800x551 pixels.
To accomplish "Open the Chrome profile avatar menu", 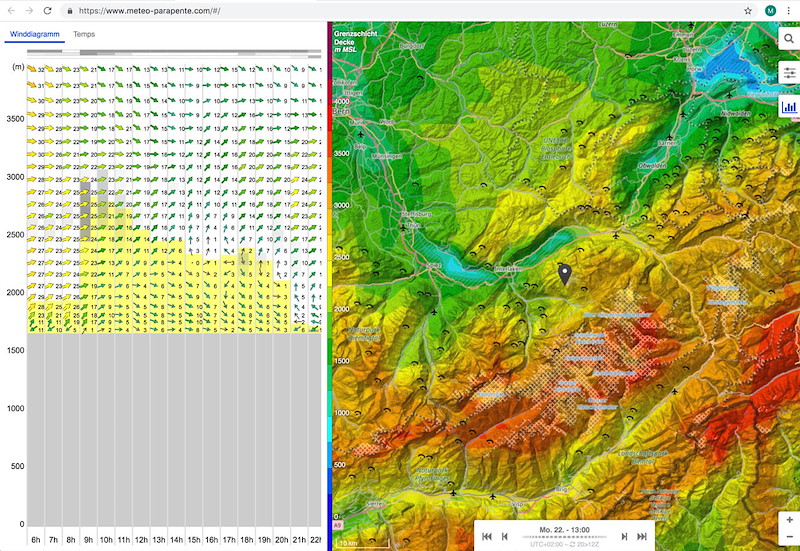I will click(769, 10).
